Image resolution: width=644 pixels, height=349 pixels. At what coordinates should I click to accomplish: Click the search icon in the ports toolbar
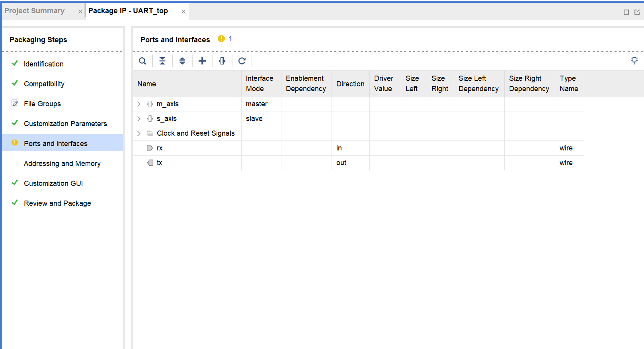(x=142, y=61)
